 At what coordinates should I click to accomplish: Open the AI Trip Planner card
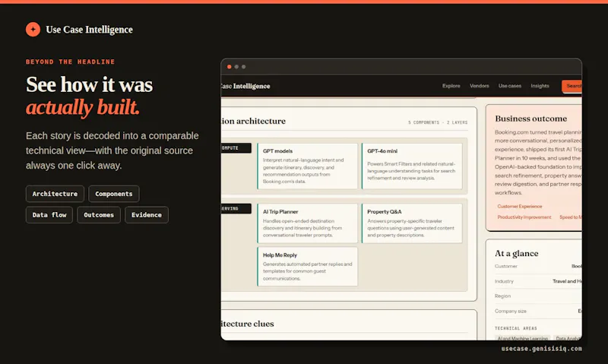point(307,223)
